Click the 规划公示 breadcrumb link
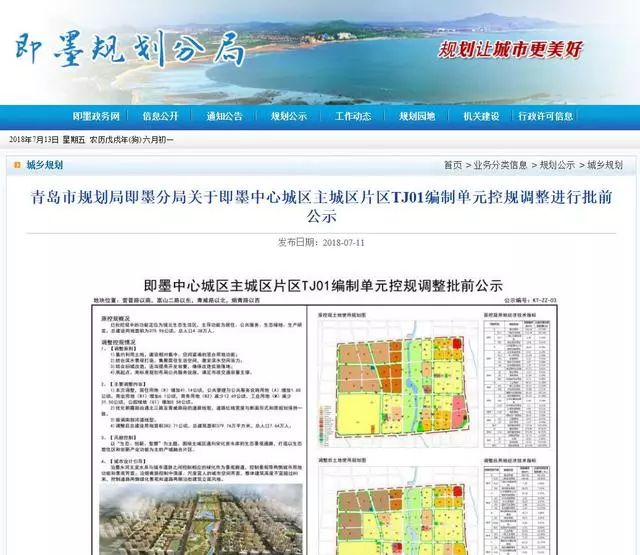 (557, 165)
